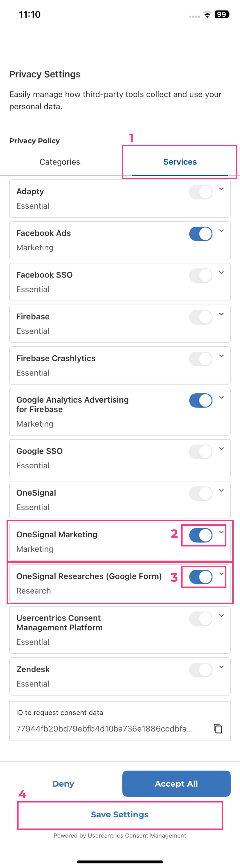240x868 pixels.
Task: Expand Google SSO service details
Action: (x=221, y=448)
